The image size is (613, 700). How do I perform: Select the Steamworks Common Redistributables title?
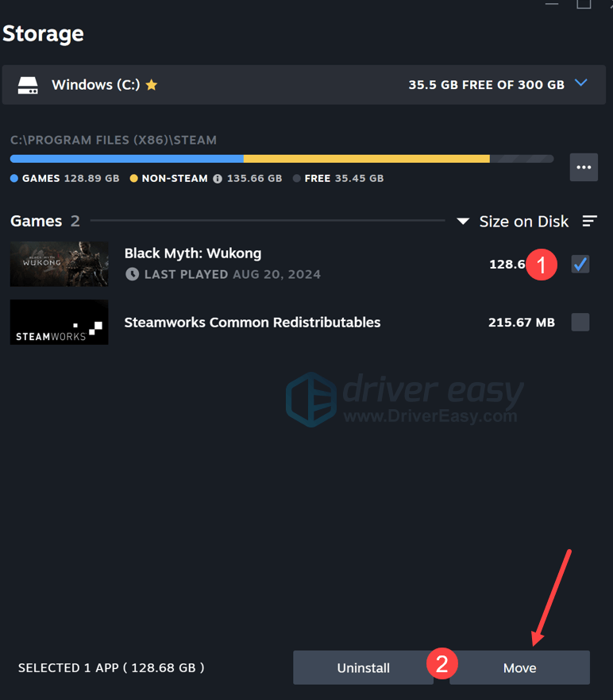click(x=253, y=323)
